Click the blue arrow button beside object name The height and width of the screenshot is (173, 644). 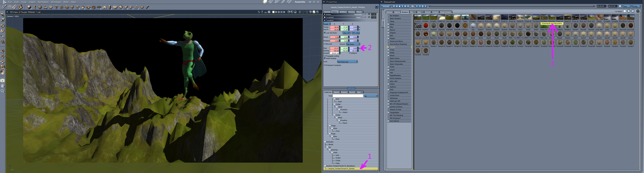(x=377, y=7)
